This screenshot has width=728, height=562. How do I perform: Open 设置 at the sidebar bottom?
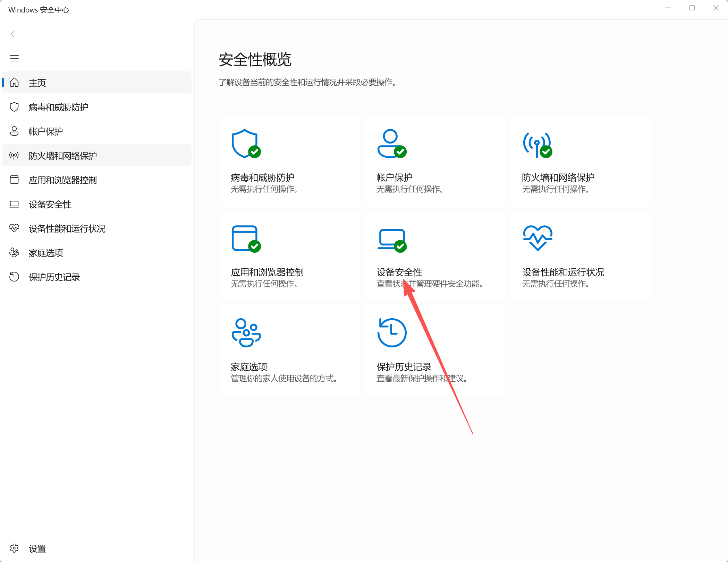[x=97, y=548]
